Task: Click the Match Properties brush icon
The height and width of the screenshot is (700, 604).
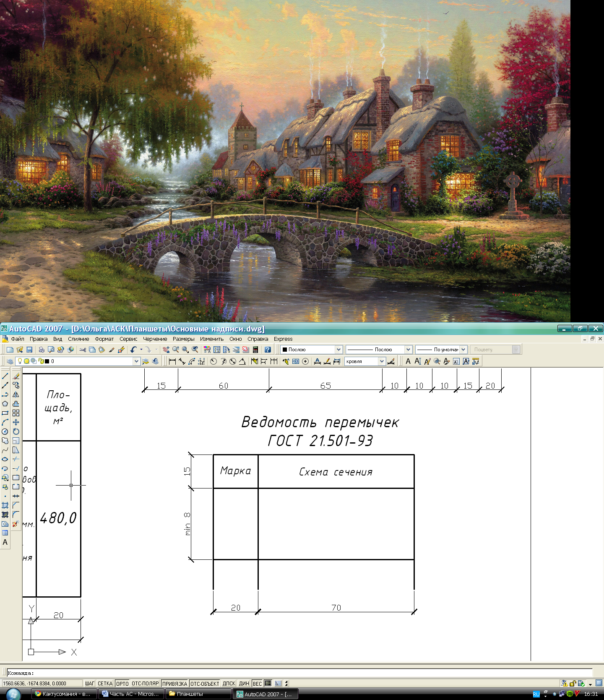Action: point(111,350)
